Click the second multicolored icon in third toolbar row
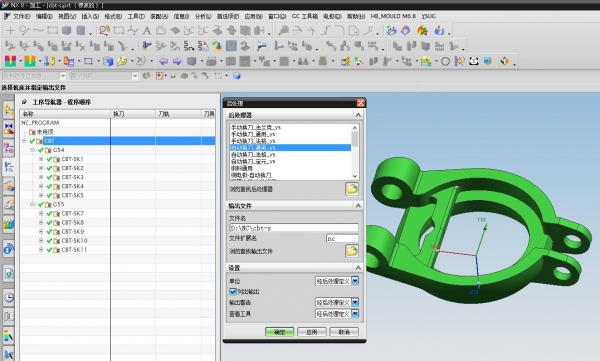This screenshot has height=361, width=600. point(30,61)
